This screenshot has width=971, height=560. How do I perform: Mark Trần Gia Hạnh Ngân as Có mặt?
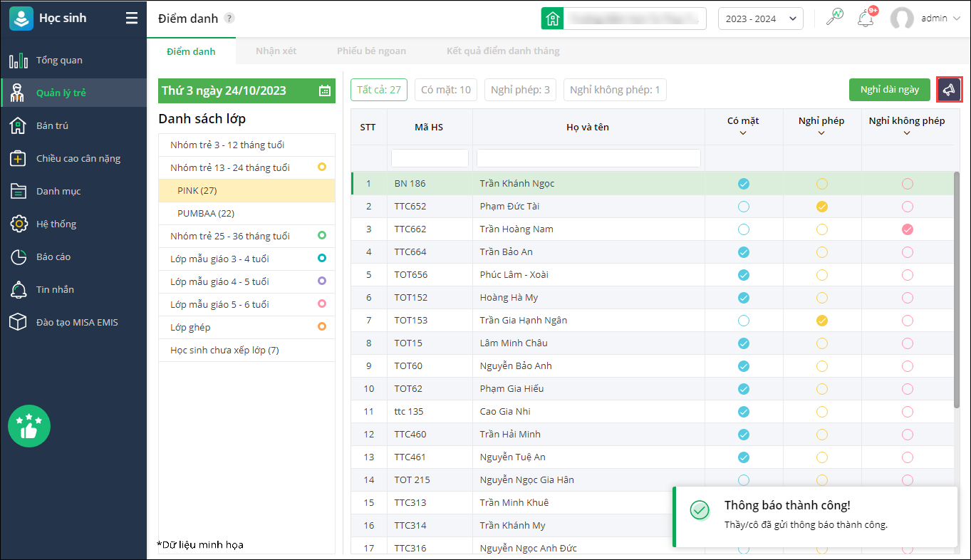(744, 321)
